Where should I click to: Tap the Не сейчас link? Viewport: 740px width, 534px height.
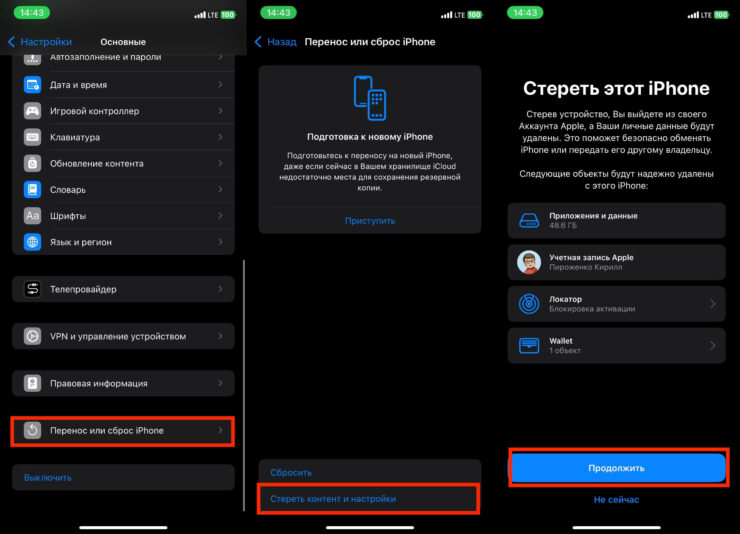(x=616, y=499)
